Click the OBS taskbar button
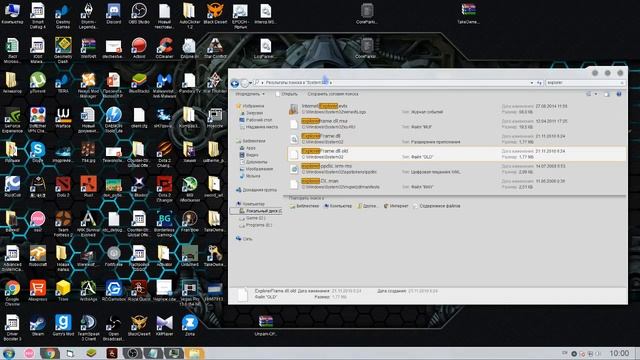640x360 pixels. pos(133,353)
